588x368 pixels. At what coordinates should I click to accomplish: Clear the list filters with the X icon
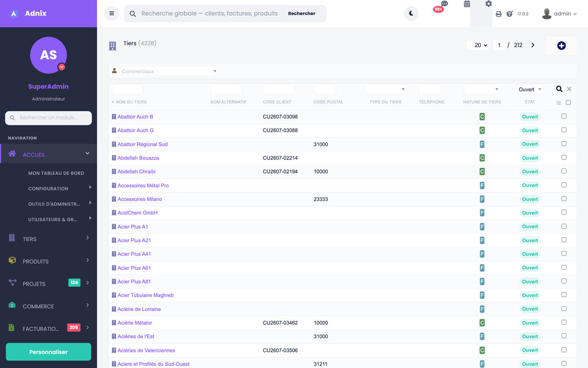pyautogui.click(x=569, y=89)
